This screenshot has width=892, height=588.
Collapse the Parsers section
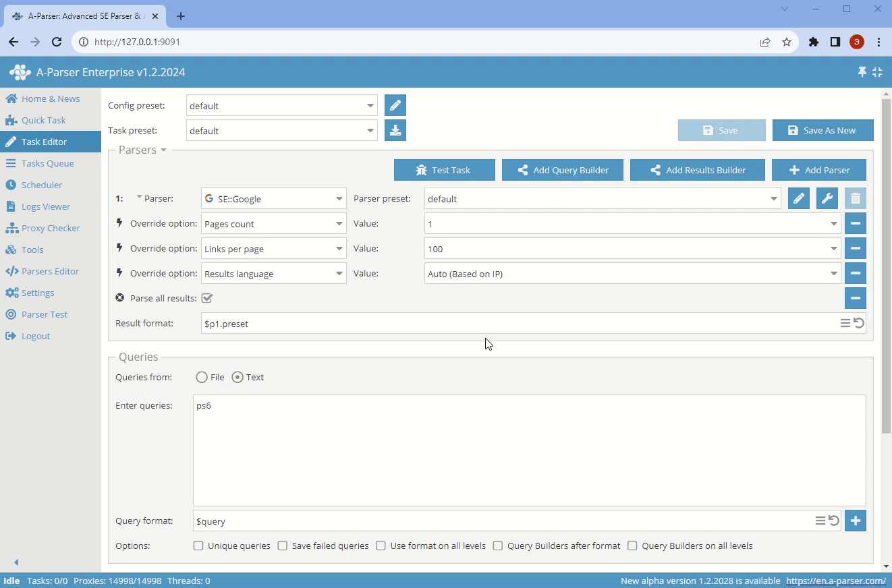[x=161, y=150]
